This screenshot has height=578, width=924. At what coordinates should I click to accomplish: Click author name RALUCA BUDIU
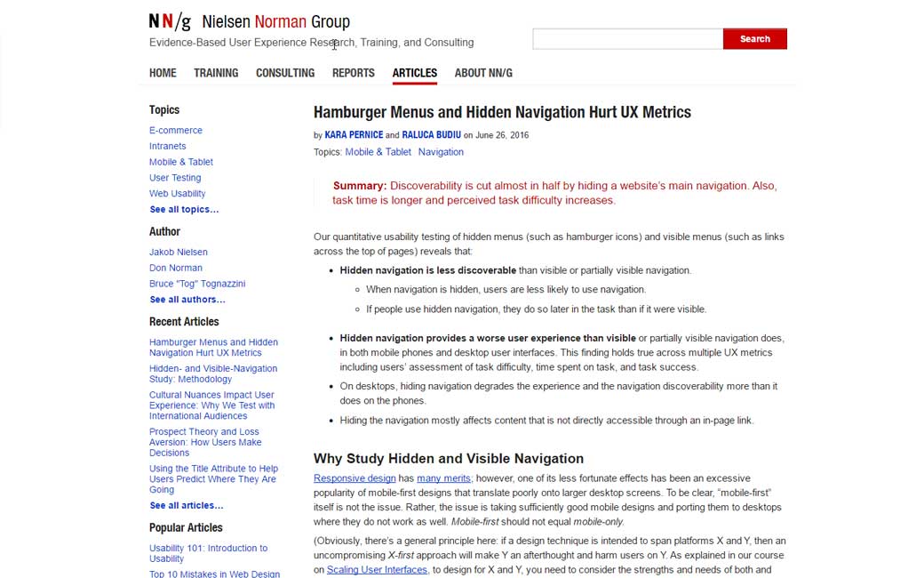(431, 135)
